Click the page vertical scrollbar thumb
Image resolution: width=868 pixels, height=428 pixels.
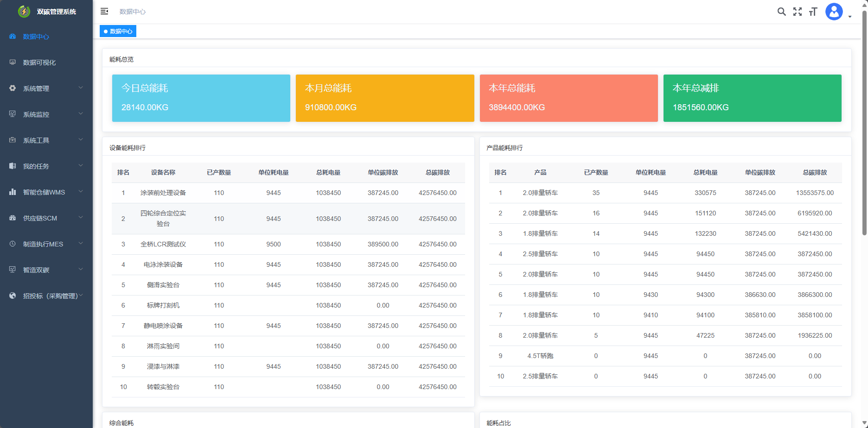tap(864, 123)
